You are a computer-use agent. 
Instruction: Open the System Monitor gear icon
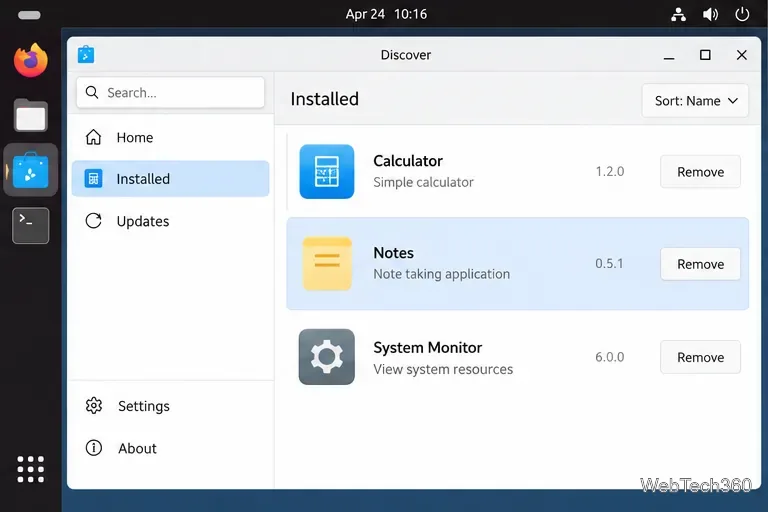click(327, 357)
